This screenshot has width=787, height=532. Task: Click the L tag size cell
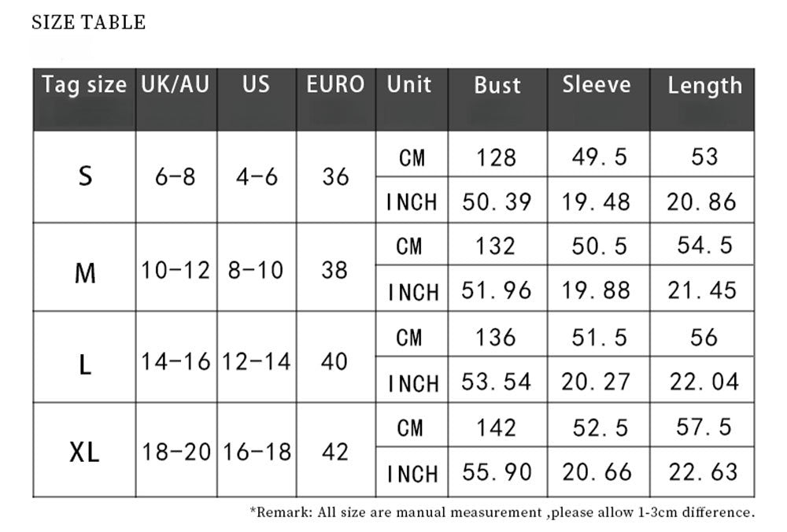[x=85, y=363]
